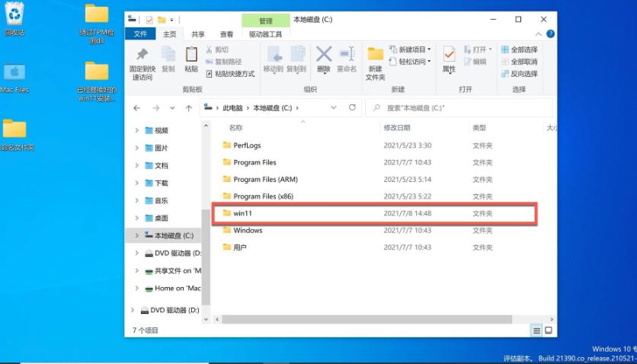
Task: Open New item (新建项目) dropdown
Action: coord(410,49)
